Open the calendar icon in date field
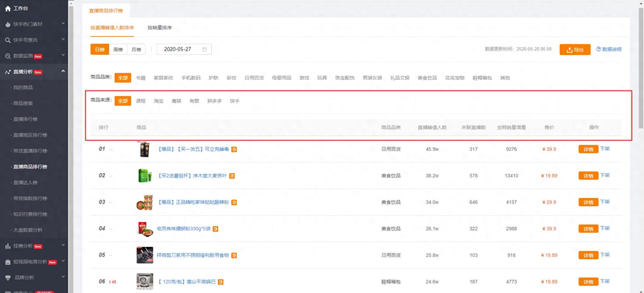 pyautogui.click(x=204, y=49)
